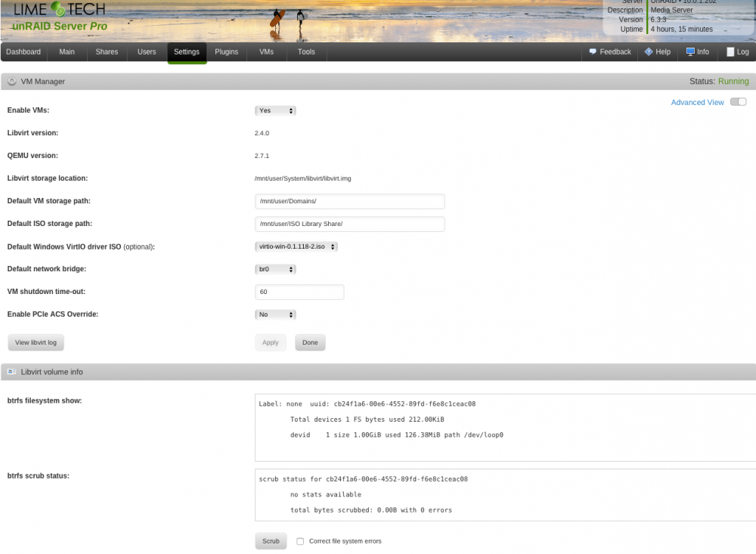This screenshot has width=756, height=554.
Task: Select the Settings tab
Action: pos(187,52)
